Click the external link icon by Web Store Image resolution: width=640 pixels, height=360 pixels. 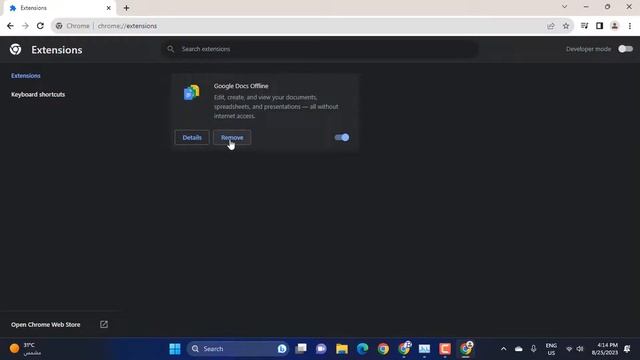pos(104,324)
